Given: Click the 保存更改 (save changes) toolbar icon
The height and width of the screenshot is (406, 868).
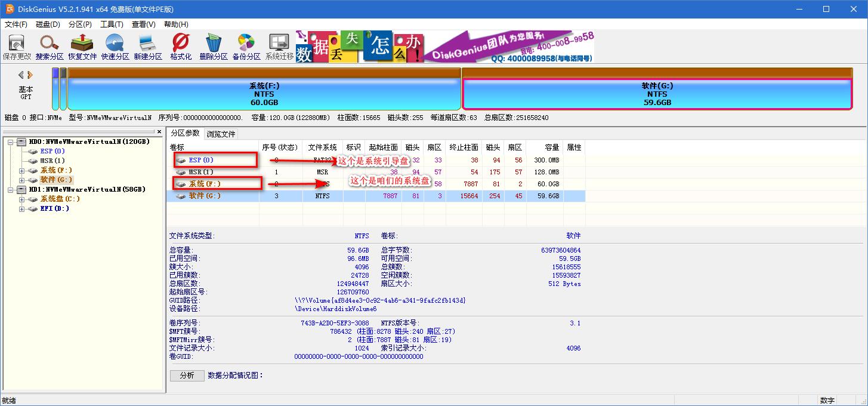Looking at the screenshot, I should click(x=17, y=46).
